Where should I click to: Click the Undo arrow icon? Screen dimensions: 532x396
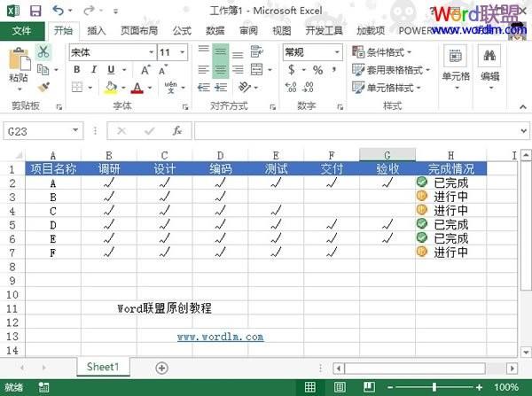tap(58, 10)
